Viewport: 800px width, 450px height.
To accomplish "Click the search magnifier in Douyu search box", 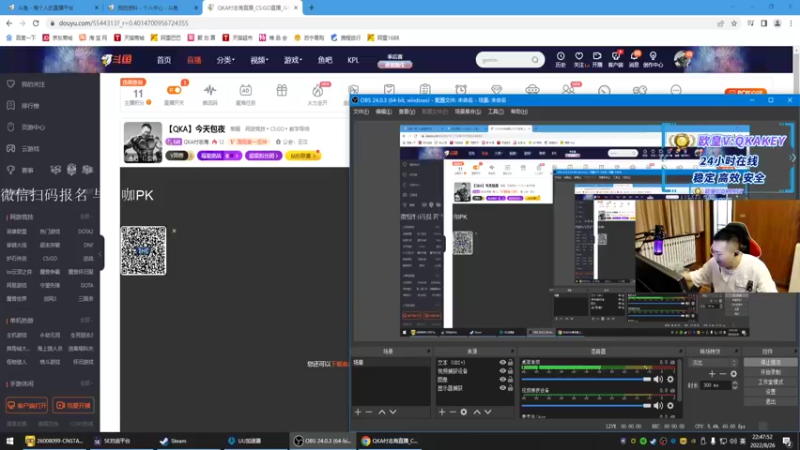I will [x=535, y=60].
